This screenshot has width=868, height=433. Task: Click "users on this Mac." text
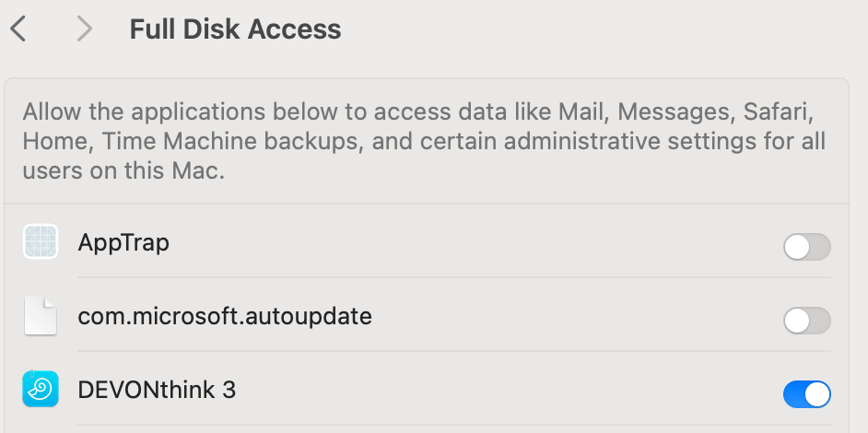click(x=123, y=171)
